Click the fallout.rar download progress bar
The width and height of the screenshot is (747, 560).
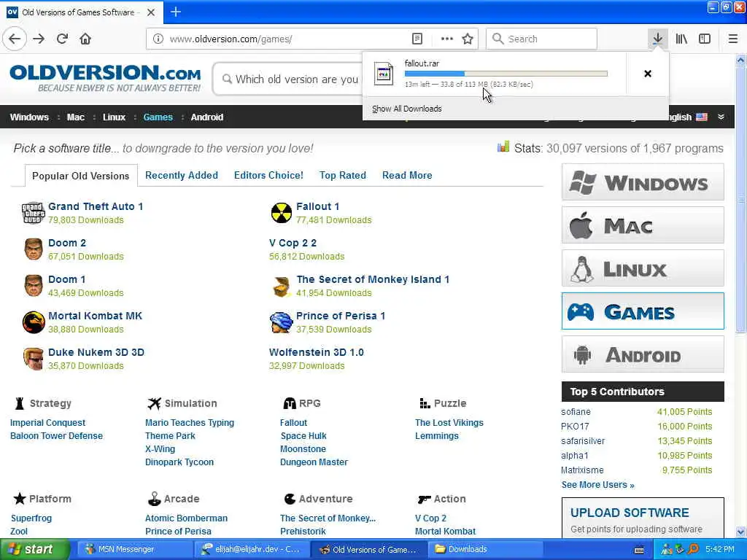[506, 74]
